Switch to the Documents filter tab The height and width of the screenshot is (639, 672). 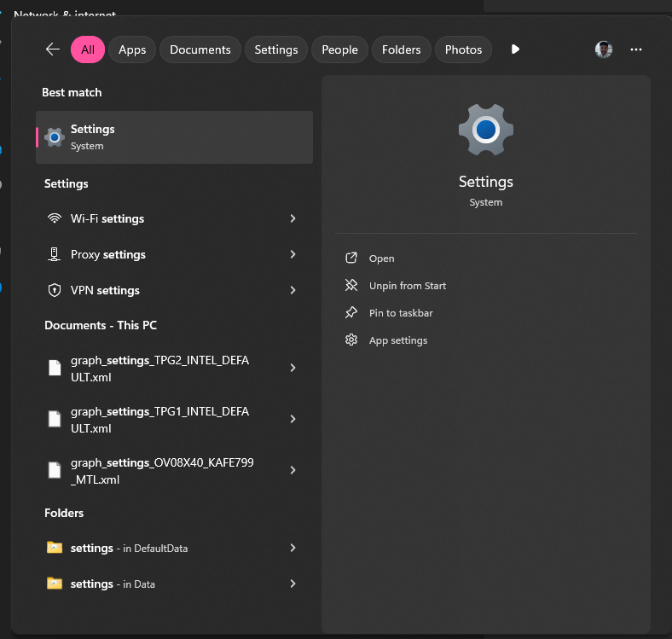(x=200, y=49)
